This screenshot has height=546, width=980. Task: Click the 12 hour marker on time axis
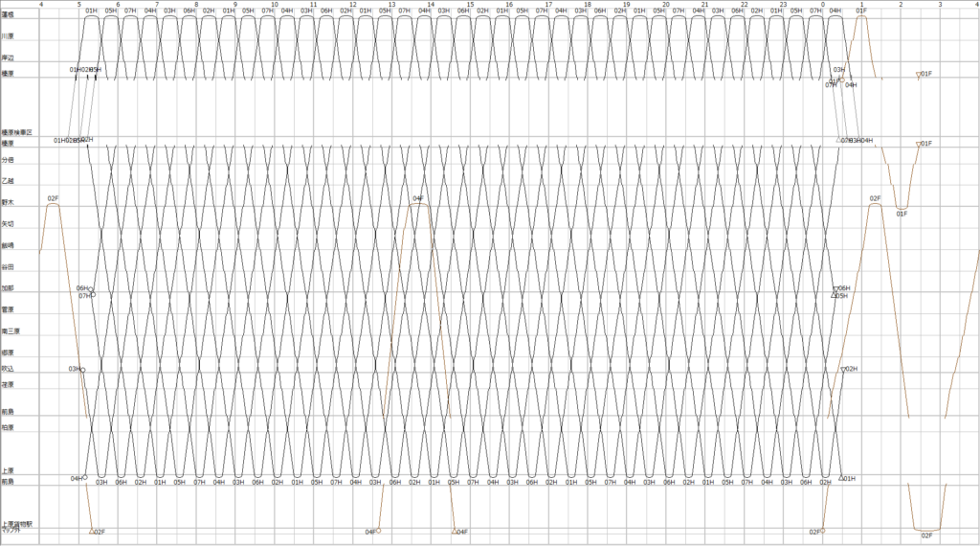(353, 5)
